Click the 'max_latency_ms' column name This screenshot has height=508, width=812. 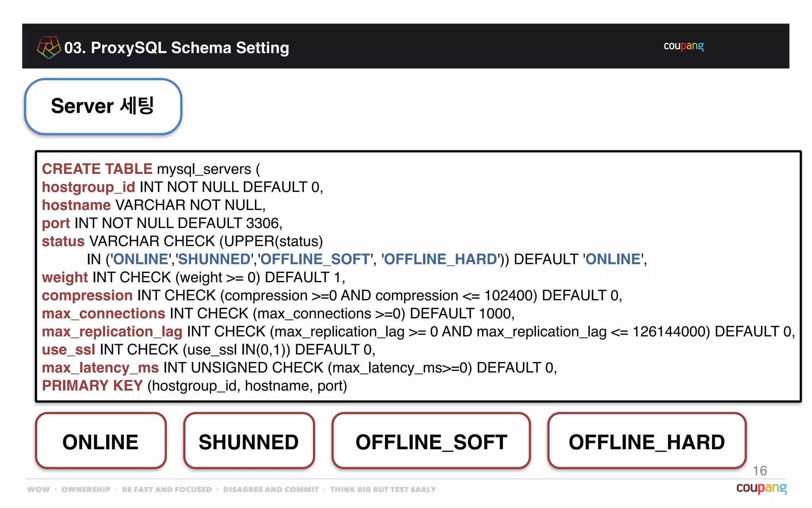click(100, 368)
